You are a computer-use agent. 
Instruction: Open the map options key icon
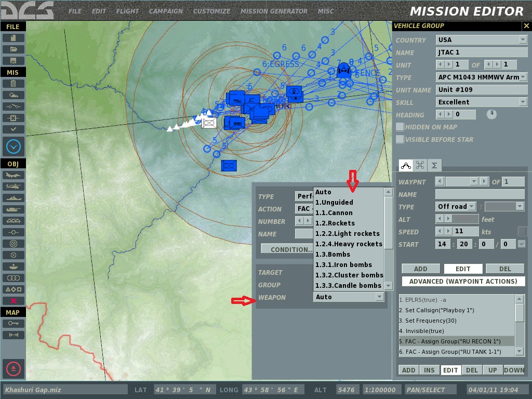(x=13, y=324)
